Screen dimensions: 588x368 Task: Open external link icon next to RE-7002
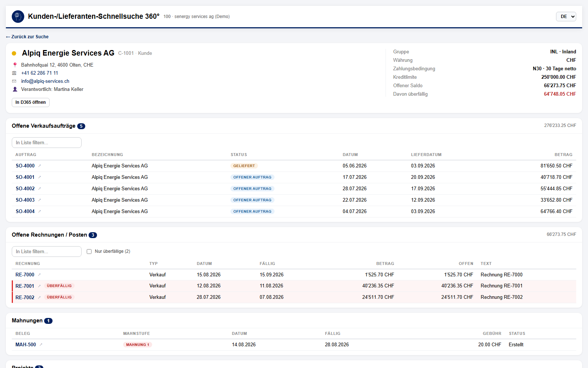[39, 298]
